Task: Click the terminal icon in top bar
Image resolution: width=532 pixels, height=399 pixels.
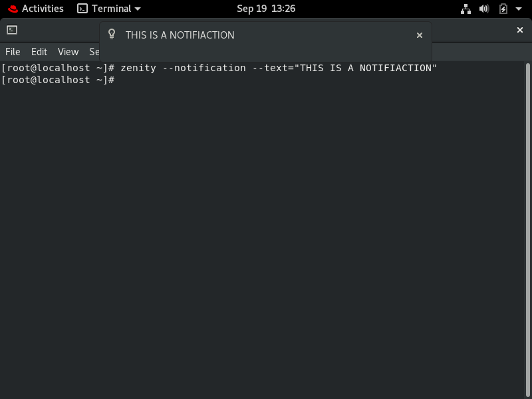Action: pos(82,9)
